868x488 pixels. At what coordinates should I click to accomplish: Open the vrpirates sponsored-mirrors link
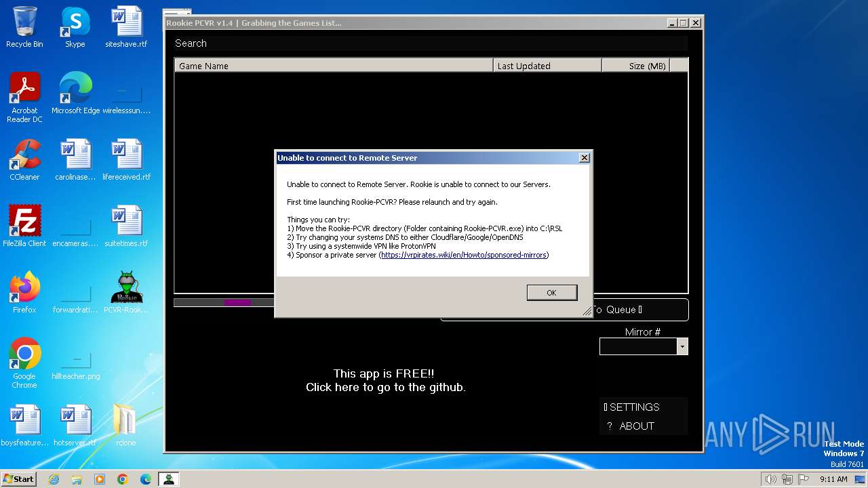point(464,255)
